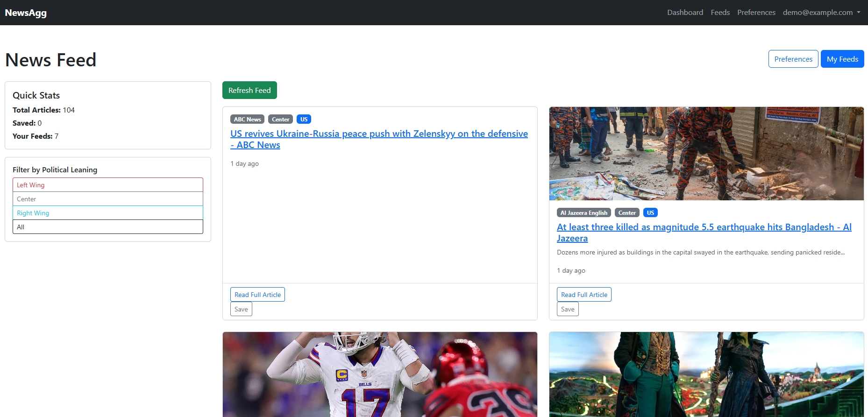This screenshot has height=417, width=868.
Task: Click Read Full Article for Al Jazeera story
Action: 584,295
